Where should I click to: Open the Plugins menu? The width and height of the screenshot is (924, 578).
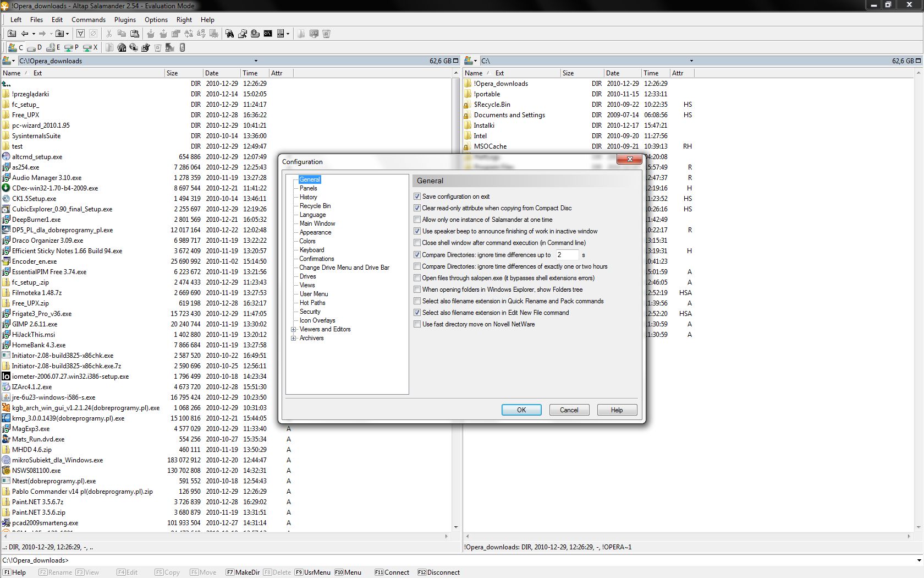[125, 20]
